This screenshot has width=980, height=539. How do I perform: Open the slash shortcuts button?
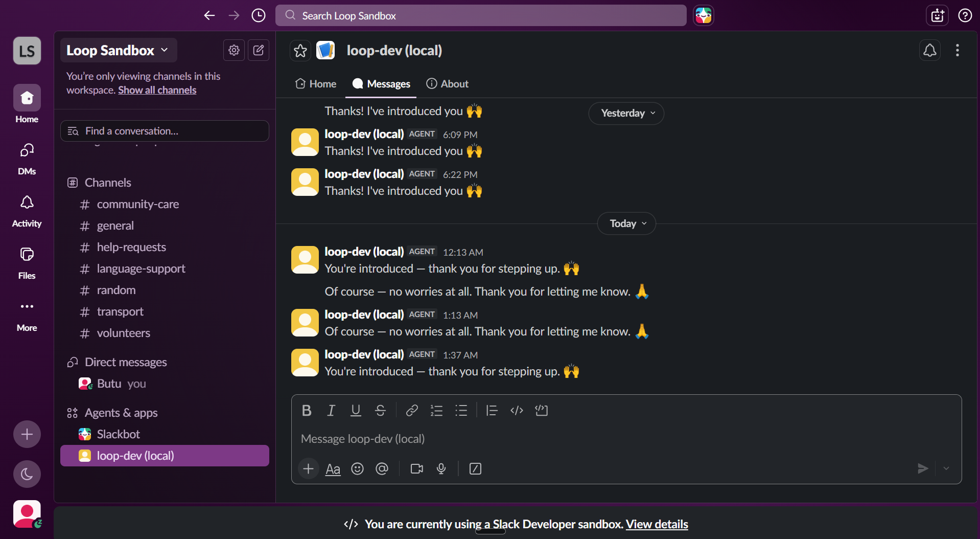475,468
